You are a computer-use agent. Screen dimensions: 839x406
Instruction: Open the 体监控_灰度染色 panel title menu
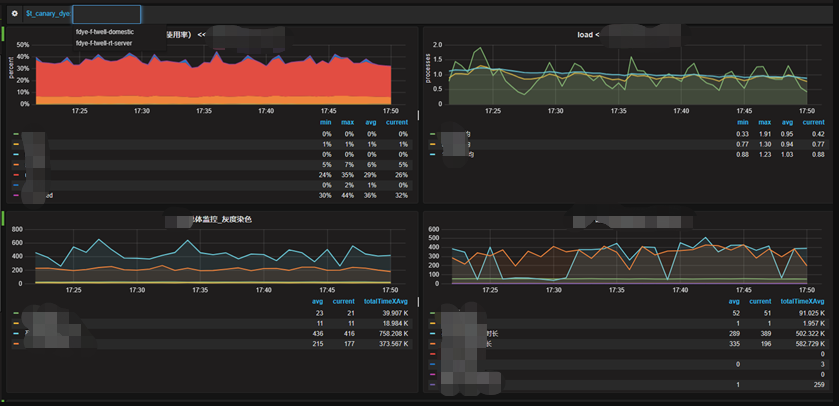click(222, 219)
